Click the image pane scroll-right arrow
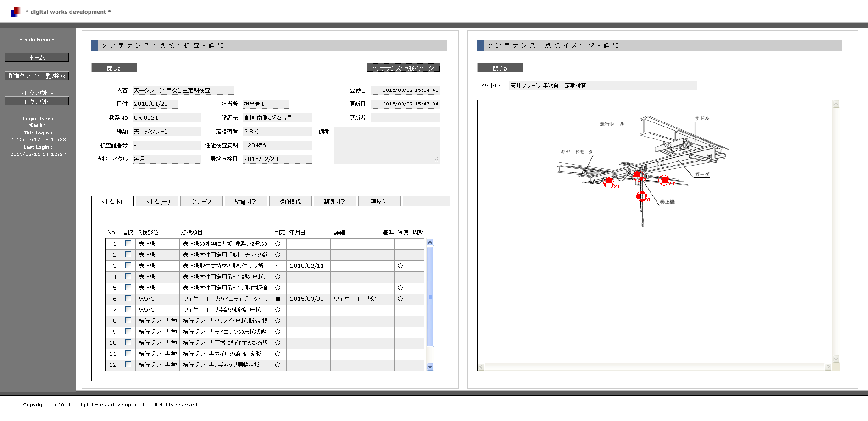Viewport: 868px width, 421px height. point(828,366)
